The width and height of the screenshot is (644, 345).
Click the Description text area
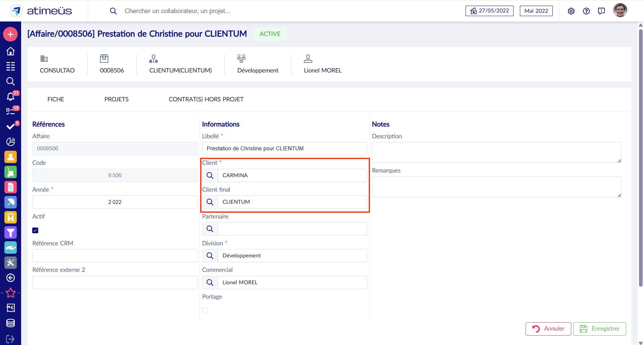pos(496,152)
